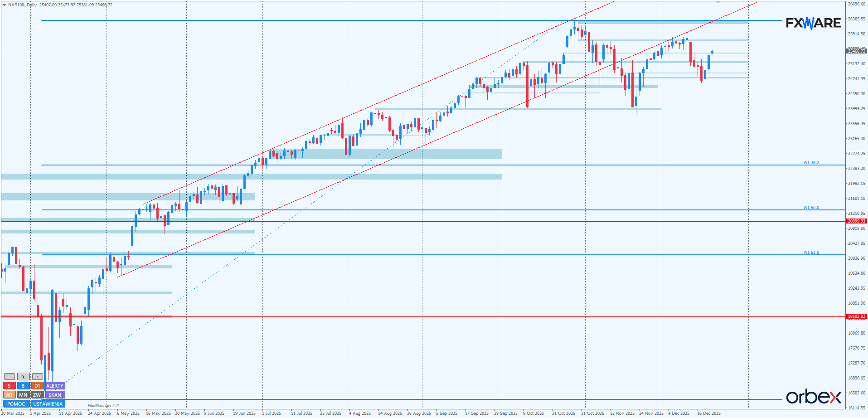Toggle the W1 timeframe button
The height and width of the screenshot is (418, 868).
9,395
